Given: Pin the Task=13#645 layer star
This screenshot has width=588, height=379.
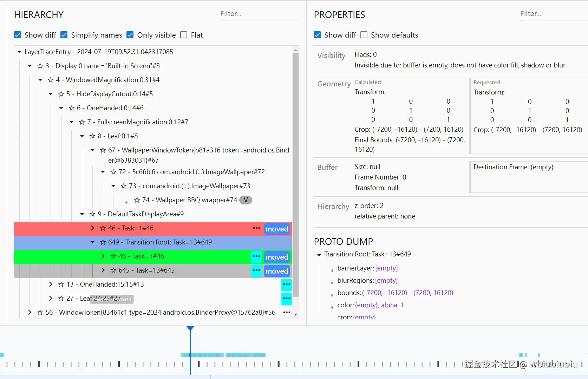Looking at the screenshot, I should tap(113, 270).
